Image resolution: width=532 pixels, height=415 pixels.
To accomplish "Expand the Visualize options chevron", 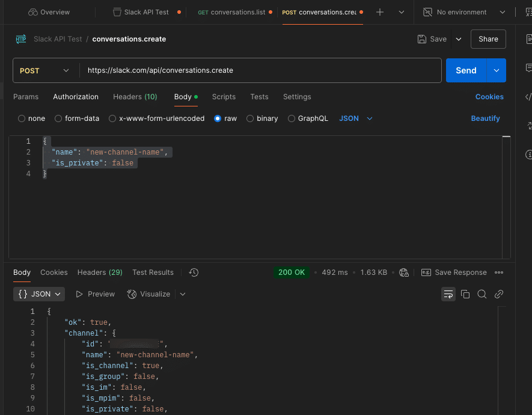I will [183, 294].
